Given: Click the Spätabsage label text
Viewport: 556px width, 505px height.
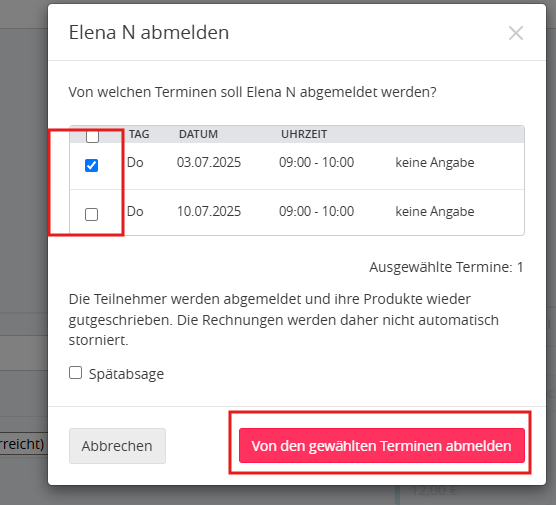Looking at the screenshot, I should [x=126, y=374].
